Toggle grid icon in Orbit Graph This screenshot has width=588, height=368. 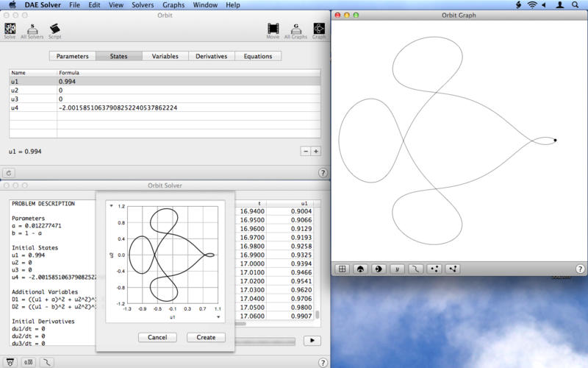[x=342, y=269]
